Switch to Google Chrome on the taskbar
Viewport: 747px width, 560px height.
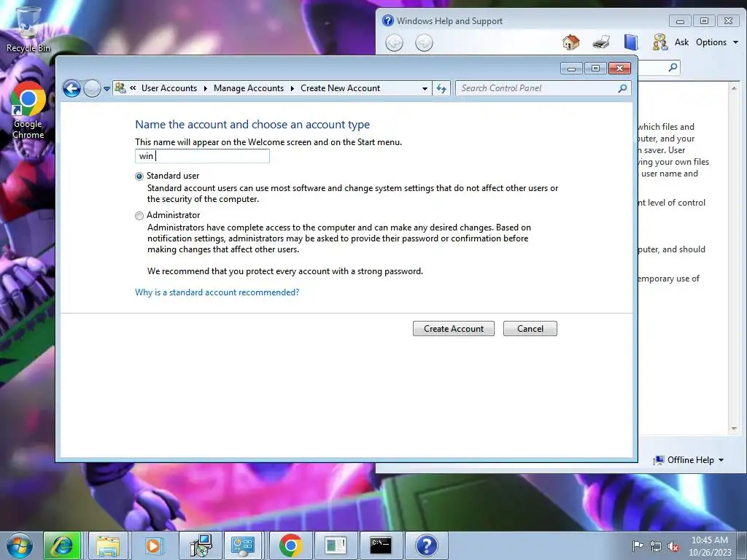pos(290,545)
